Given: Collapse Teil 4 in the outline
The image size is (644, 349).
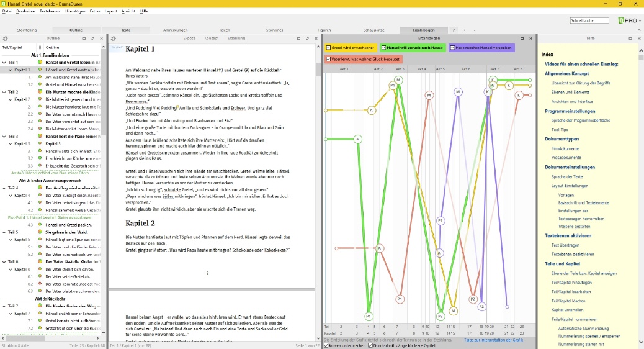Looking at the screenshot, I should pyautogui.click(x=4, y=188).
